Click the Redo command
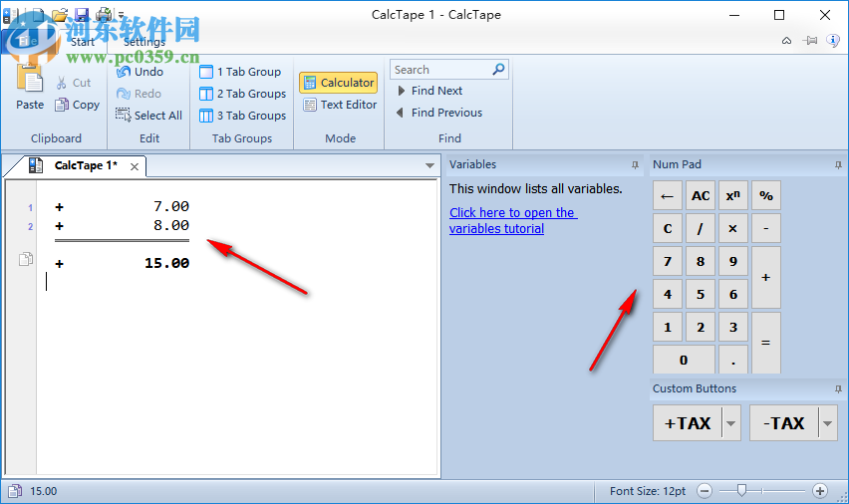The image size is (849, 504). (x=140, y=94)
